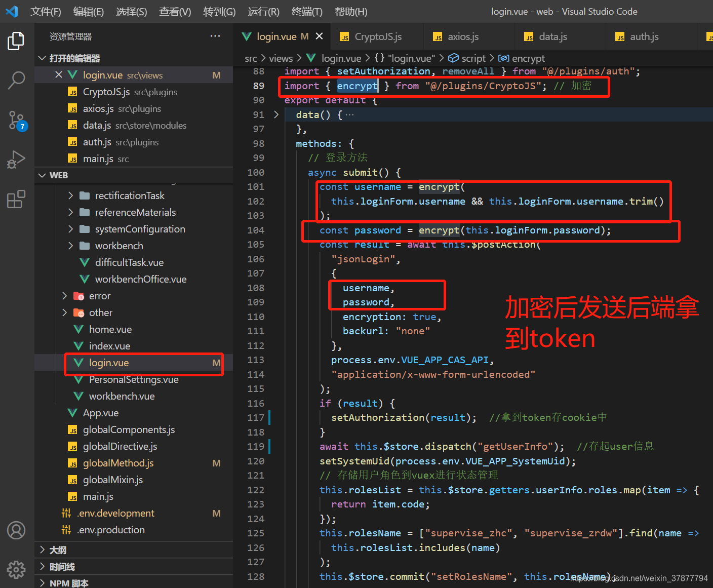Open main.js in WEB file tree
This screenshot has height=588, width=713.
134,496
